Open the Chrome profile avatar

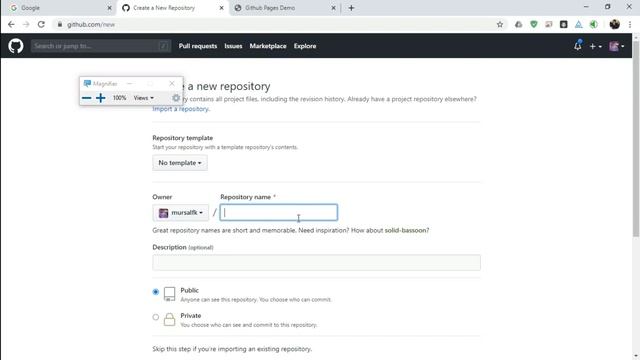[x=614, y=24]
